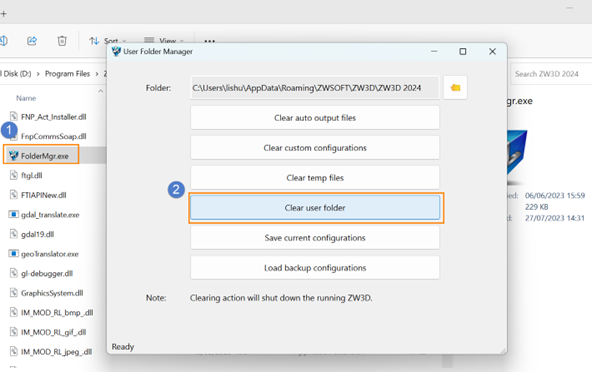
Task: Click the FNP_Act_Installer.dll file icon
Action: click(14, 116)
